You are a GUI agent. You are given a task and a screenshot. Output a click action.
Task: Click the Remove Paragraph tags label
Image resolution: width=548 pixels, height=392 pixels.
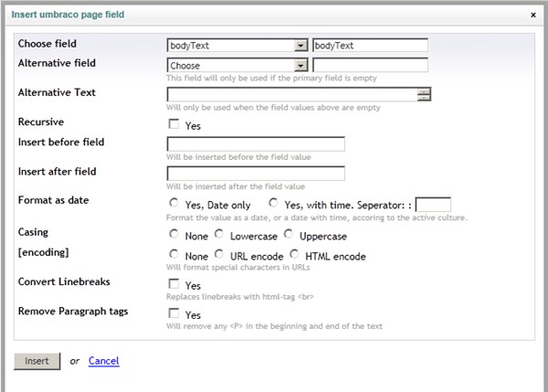(x=73, y=312)
